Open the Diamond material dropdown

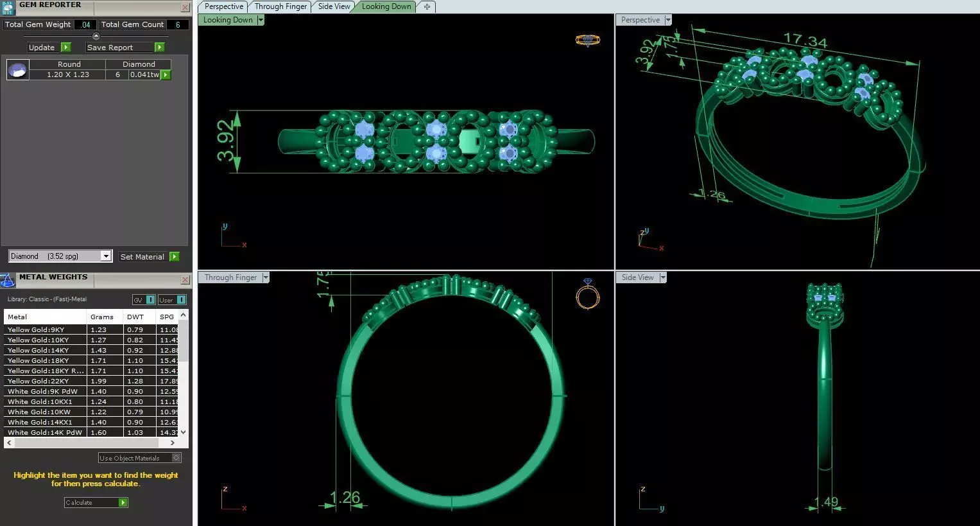click(106, 256)
